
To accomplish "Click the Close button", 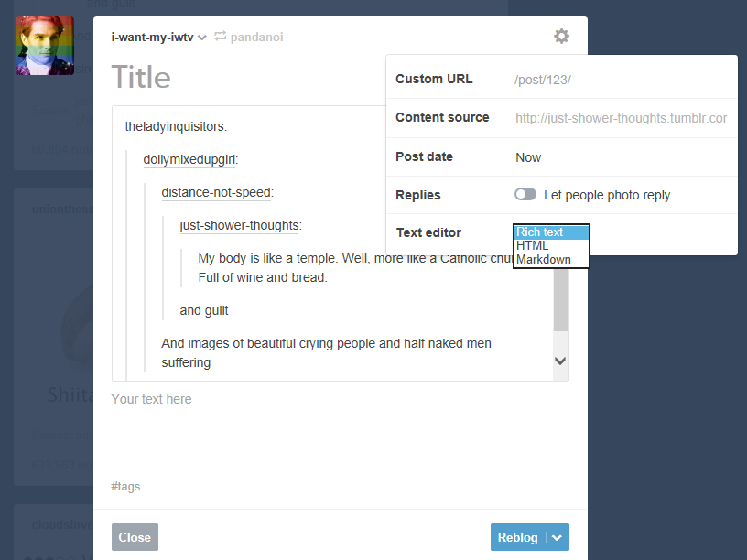I will [135, 537].
